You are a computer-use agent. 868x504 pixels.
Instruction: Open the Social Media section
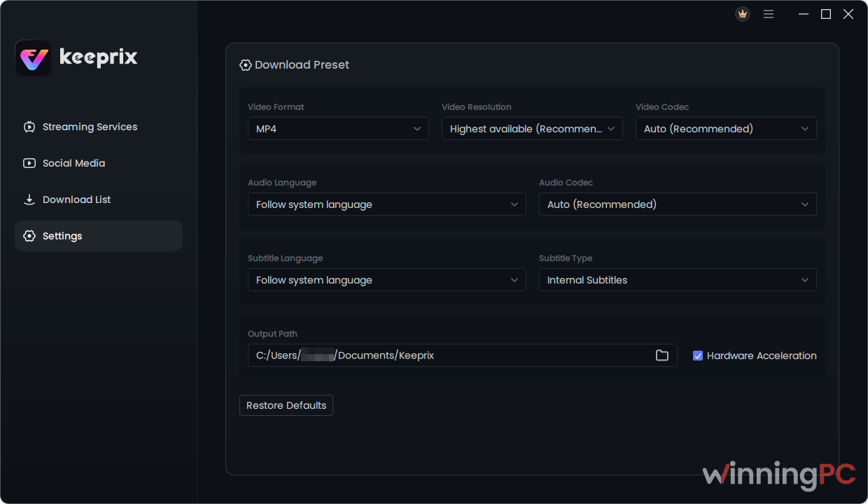point(99,163)
